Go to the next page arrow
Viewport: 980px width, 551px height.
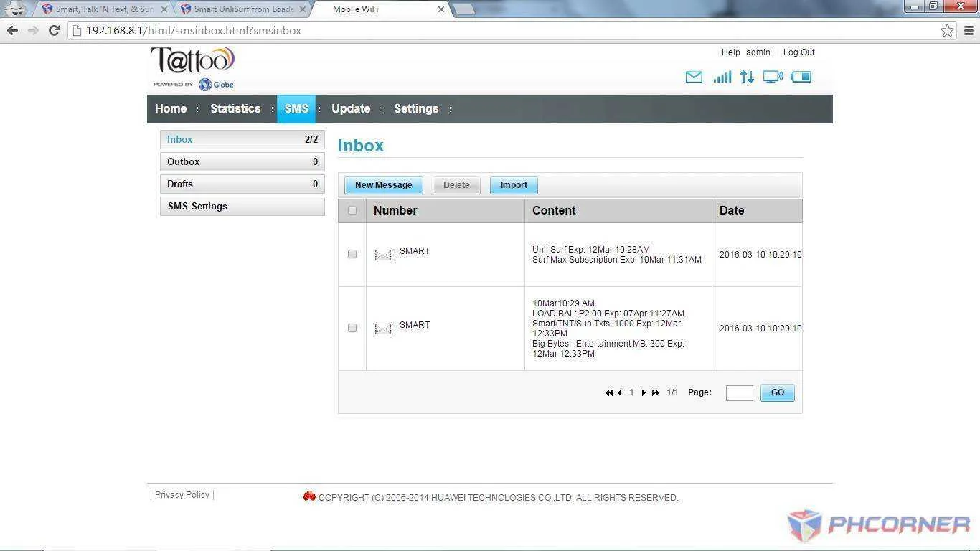[644, 392]
